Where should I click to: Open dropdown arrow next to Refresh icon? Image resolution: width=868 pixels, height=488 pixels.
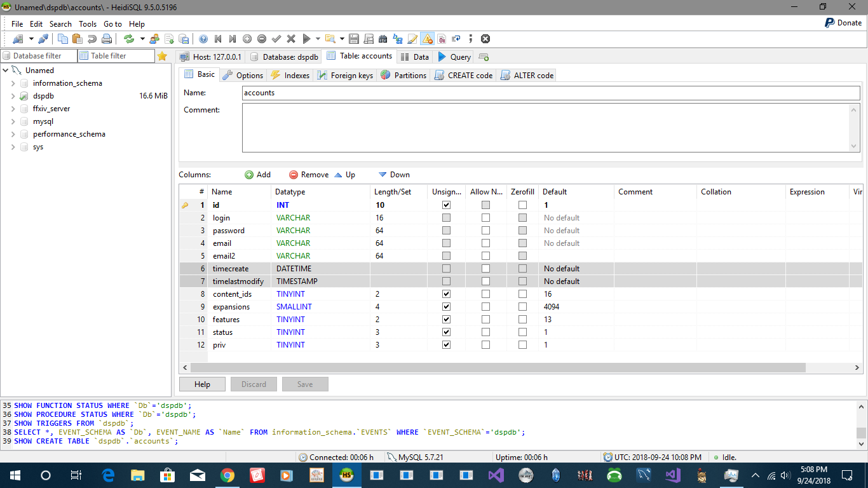coord(142,39)
